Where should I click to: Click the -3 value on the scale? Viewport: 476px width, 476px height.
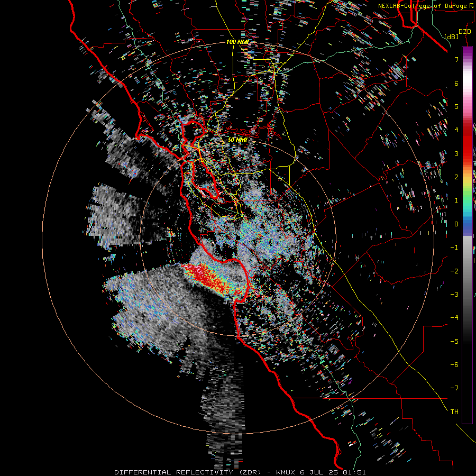[454, 294]
